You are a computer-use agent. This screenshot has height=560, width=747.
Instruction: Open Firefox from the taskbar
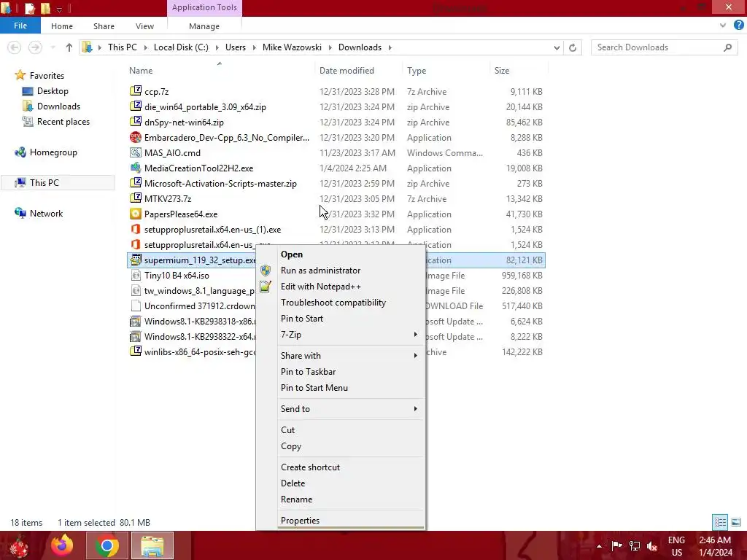click(x=62, y=545)
